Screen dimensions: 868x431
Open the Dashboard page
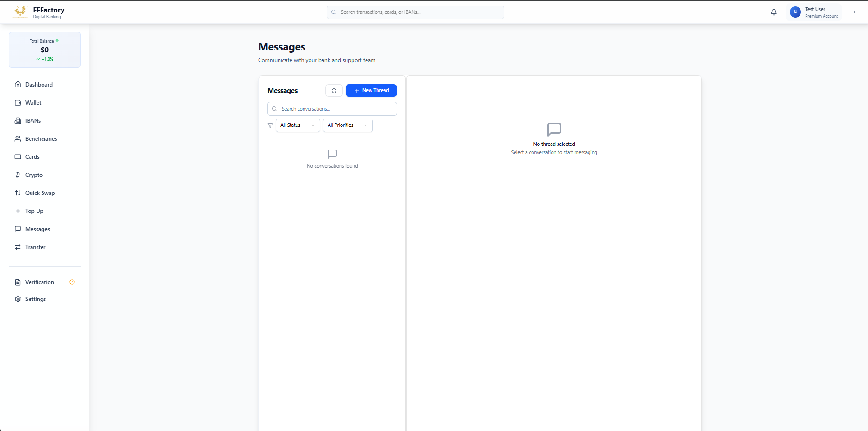click(39, 85)
